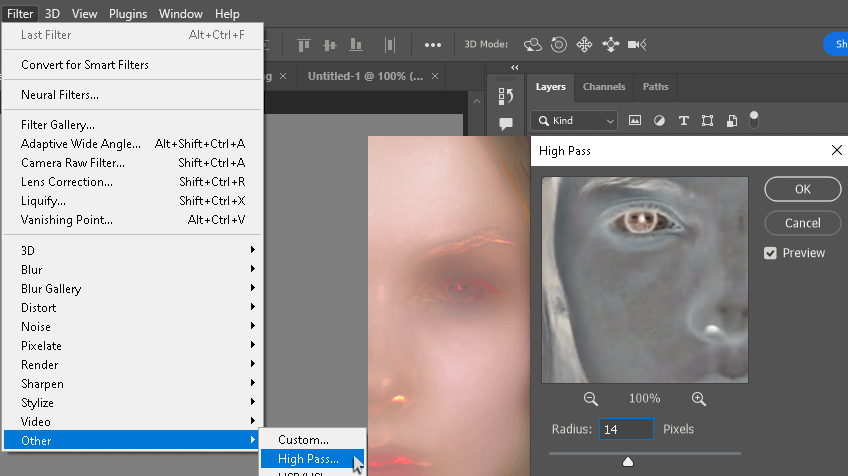This screenshot has height=476, width=848.
Task: Choose Camera Raw Filter
Action: tap(132, 162)
